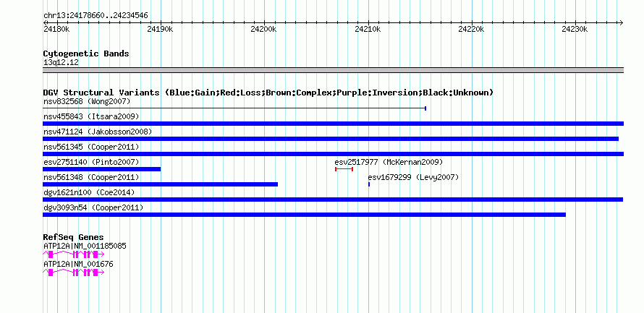Click the 24180k ruler tick label

click(56, 30)
